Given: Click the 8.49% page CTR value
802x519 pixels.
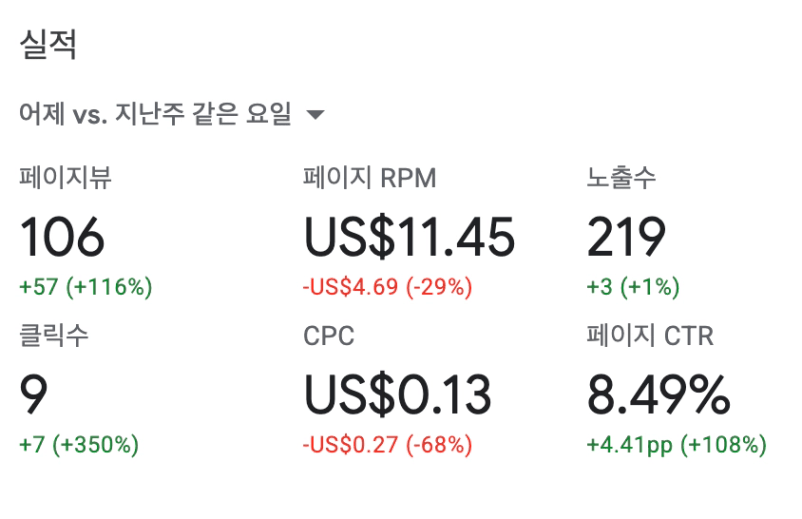Looking at the screenshot, I should click(658, 395).
